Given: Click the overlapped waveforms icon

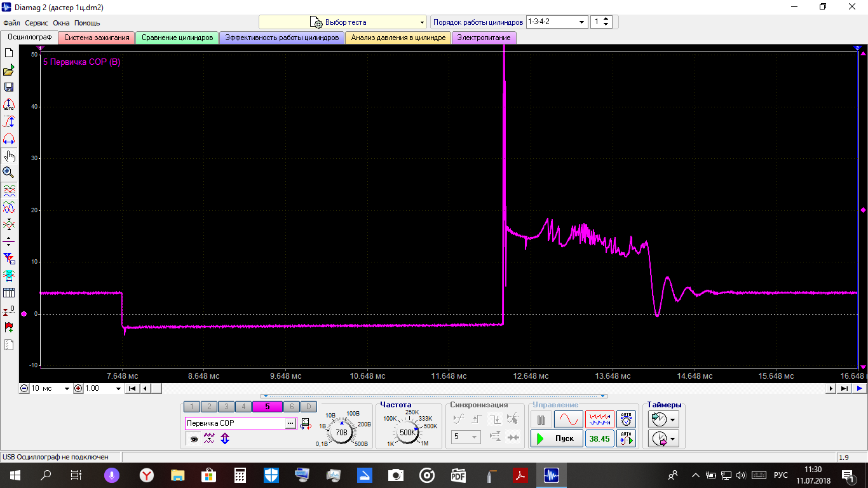Looking at the screenshot, I should (9, 207).
